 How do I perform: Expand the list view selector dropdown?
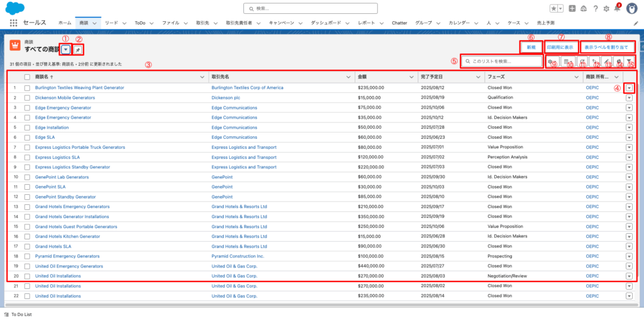point(65,49)
